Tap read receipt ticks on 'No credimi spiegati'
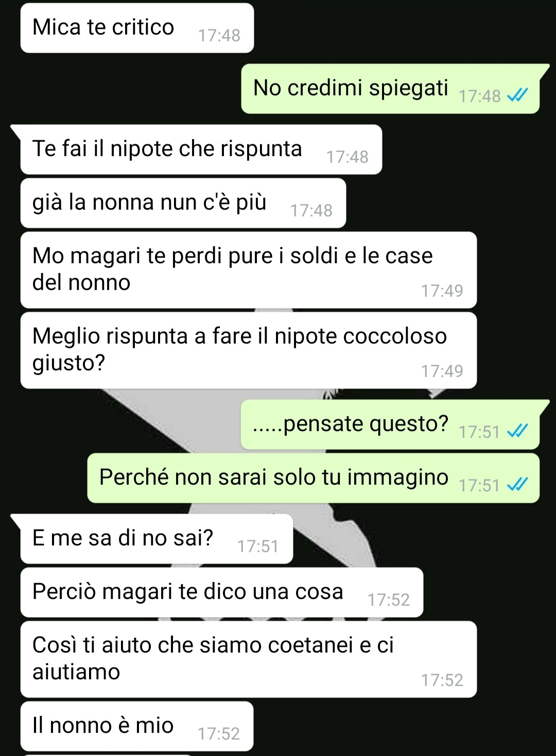 (517, 95)
